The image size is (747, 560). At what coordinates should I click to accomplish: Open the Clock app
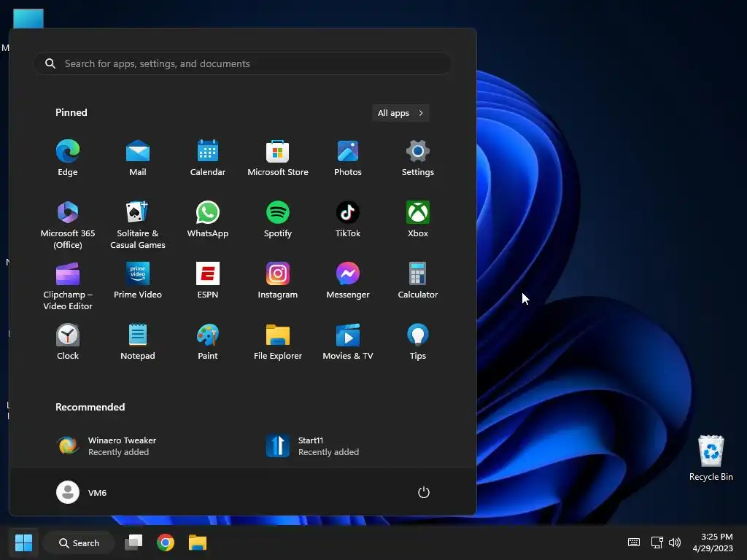point(68,342)
